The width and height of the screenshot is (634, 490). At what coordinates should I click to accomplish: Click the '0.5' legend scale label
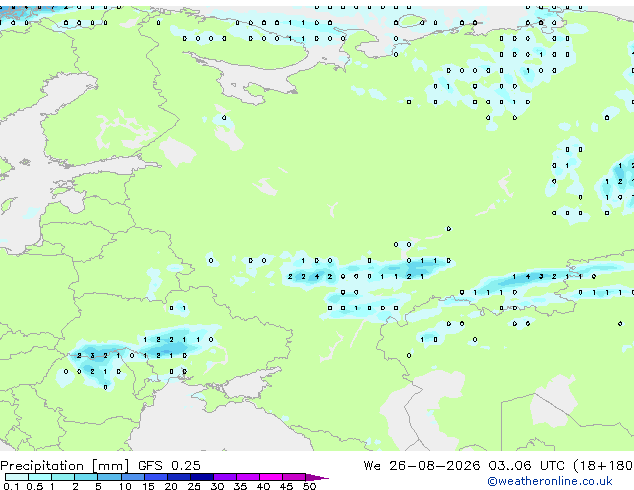35,486
